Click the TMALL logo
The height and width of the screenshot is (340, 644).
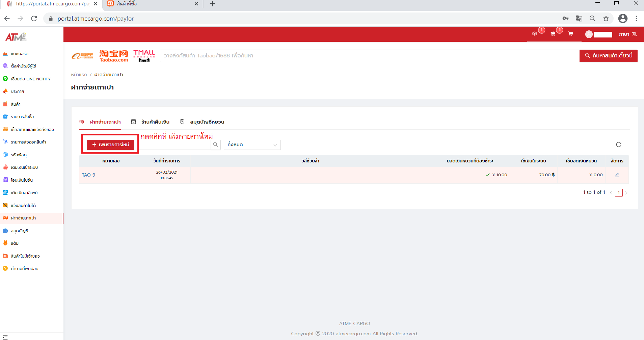[144, 56]
